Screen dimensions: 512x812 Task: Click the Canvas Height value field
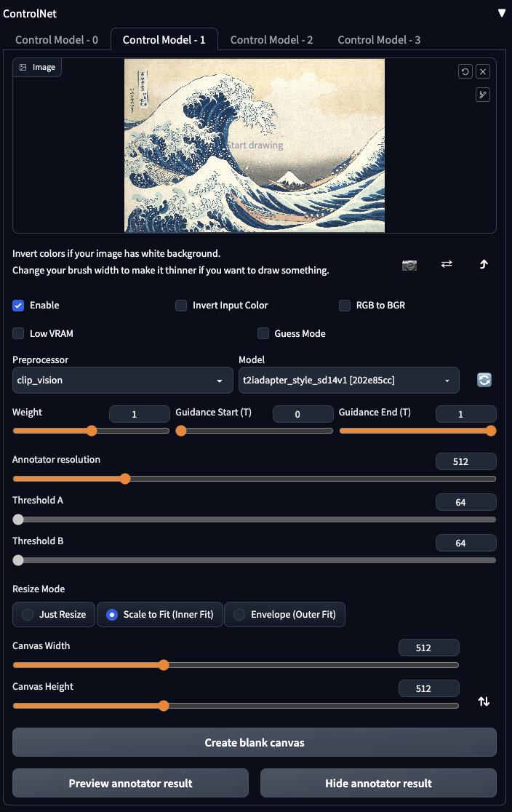[428, 689]
